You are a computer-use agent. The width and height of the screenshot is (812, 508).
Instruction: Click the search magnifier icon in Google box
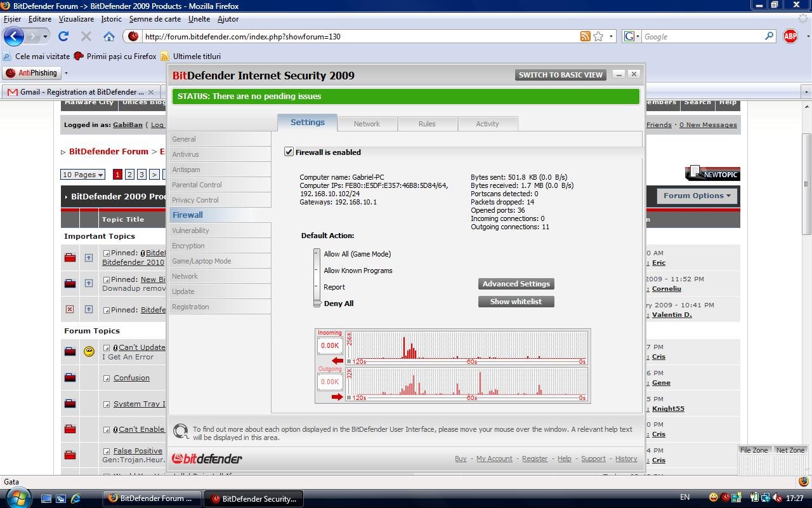pyautogui.click(x=769, y=36)
